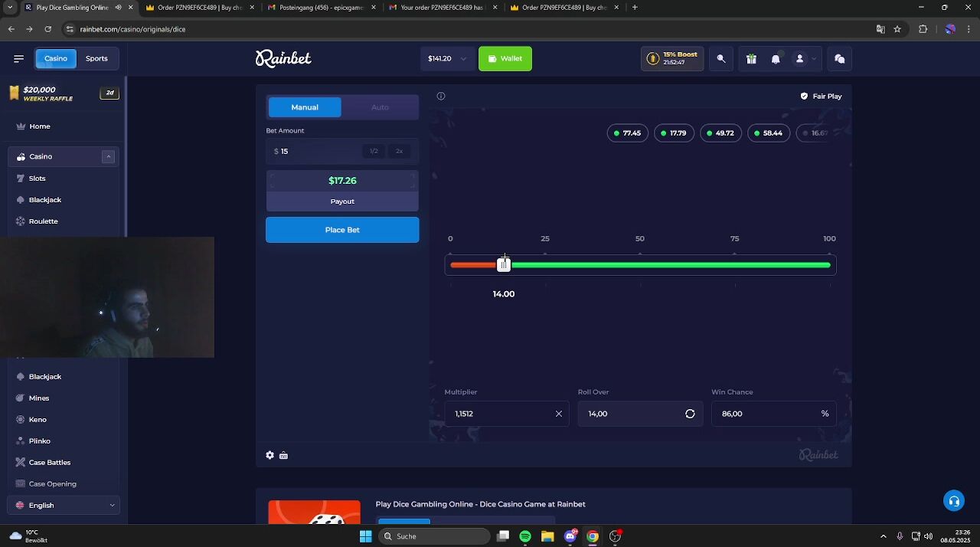The height and width of the screenshot is (547, 980).
Task: Open the 15% Boost timer
Action: click(x=672, y=59)
